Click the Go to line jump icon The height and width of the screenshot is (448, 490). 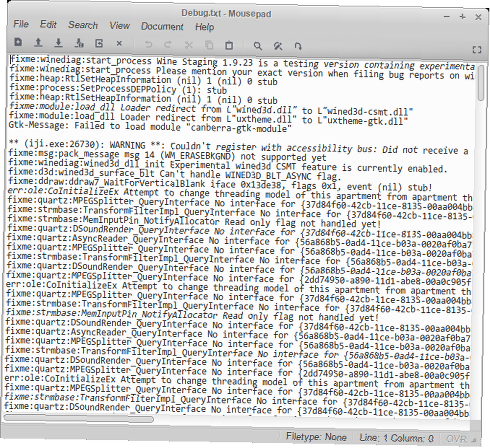pos(298,47)
